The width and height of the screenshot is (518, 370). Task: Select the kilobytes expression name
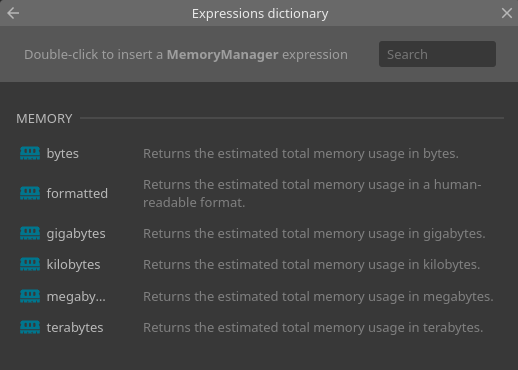73,265
